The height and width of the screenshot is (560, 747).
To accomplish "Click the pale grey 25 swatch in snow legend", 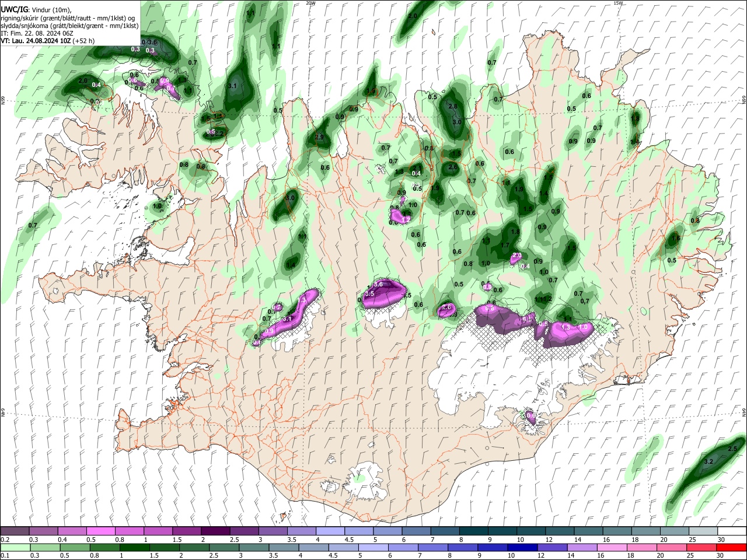I will coord(703,531).
